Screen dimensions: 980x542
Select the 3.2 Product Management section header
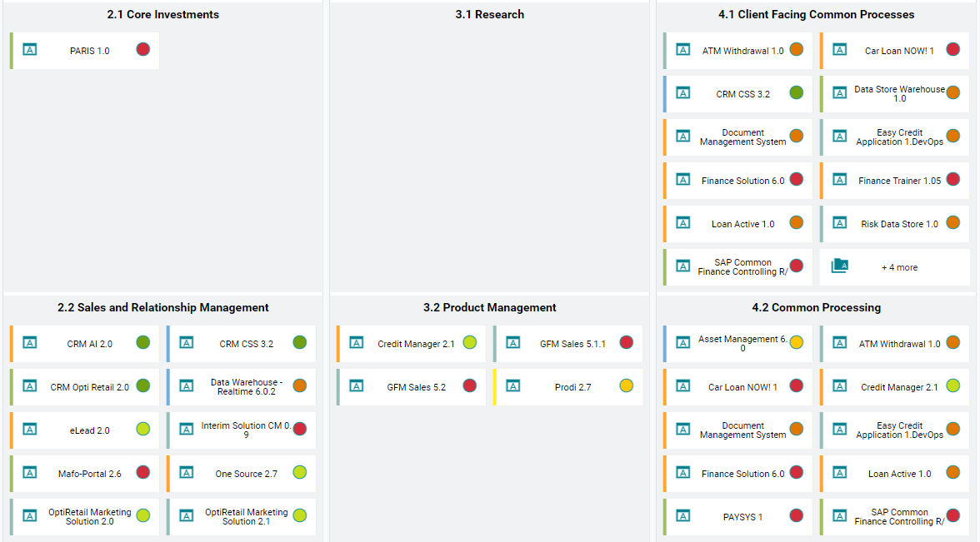pos(489,308)
